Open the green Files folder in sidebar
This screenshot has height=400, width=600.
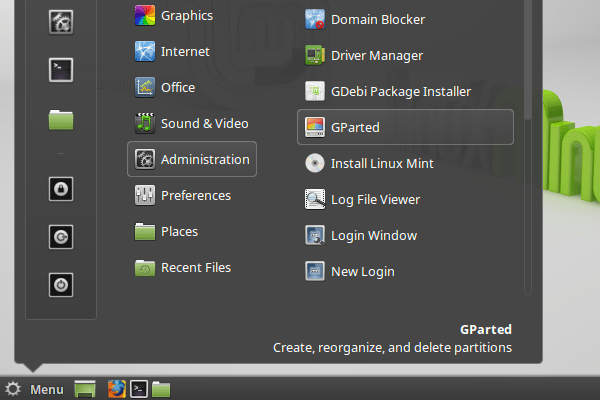pos(61,120)
